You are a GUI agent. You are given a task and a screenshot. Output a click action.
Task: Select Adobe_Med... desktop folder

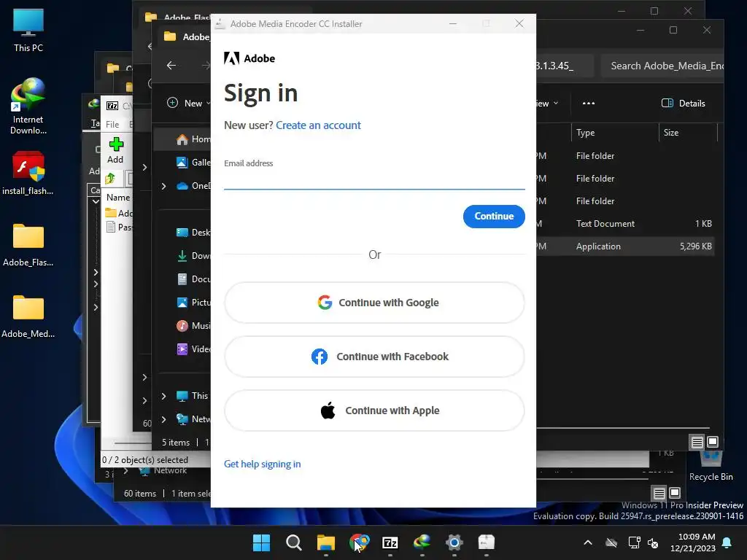(28, 316)
